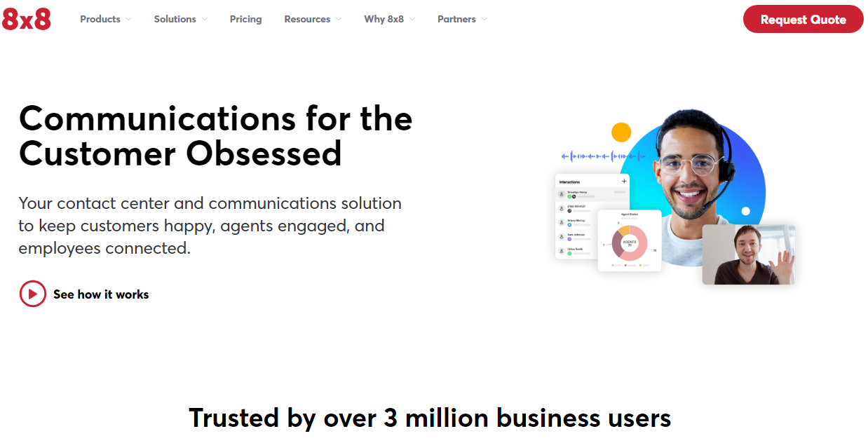Click the Sam Johnson contact avatar

(x=562, y=236)
